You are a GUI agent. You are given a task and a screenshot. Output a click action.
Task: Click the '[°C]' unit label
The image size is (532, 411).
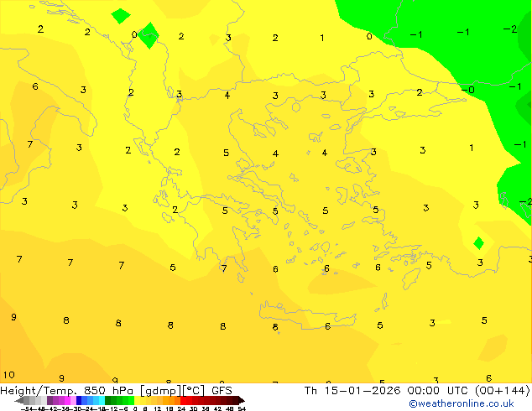point(194,391)
